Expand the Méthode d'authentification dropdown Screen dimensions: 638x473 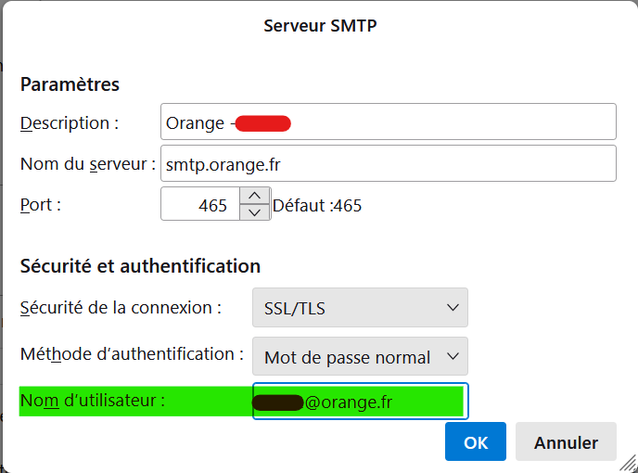click(x=359, y=356)
